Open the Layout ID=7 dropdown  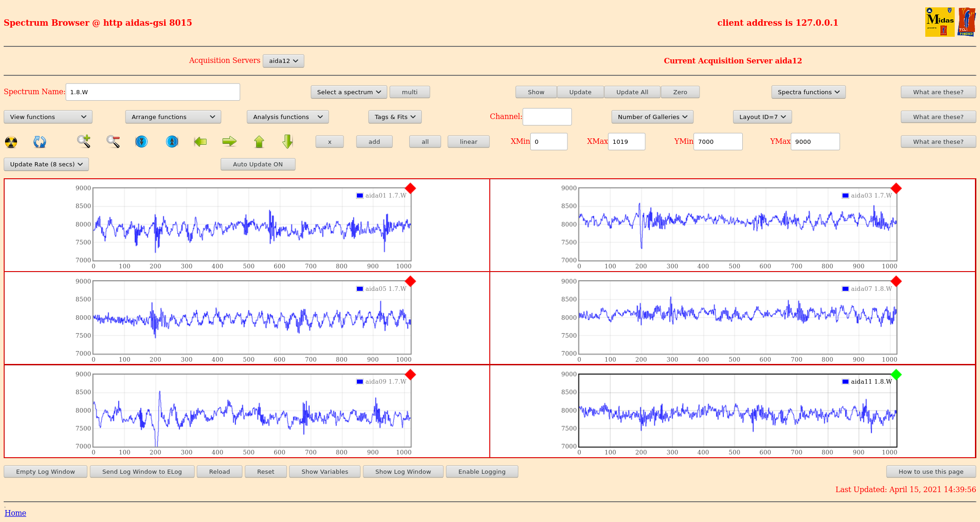tap(762, 117)
